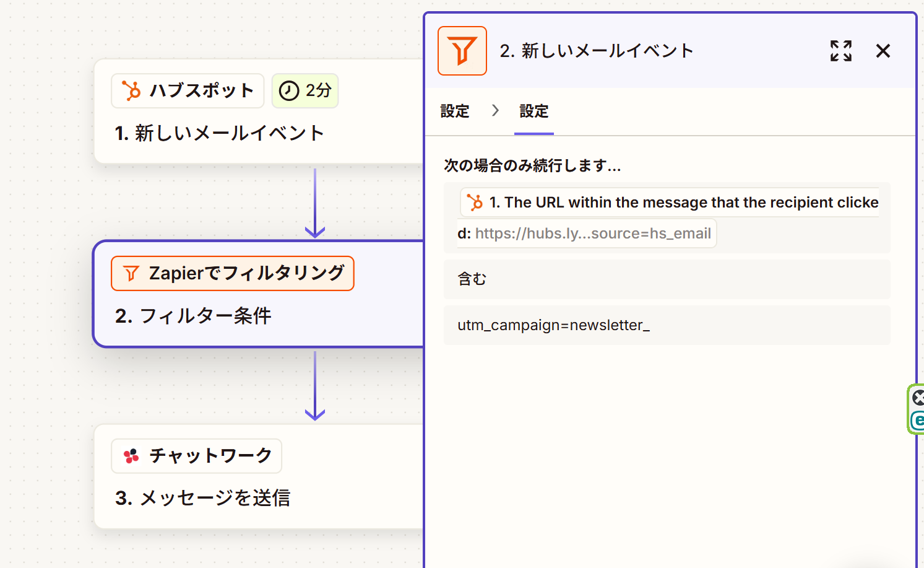924x568 pixels.
Task: Click the https://hubs.ly...source=hs_email value
Action: pos(593,234)
